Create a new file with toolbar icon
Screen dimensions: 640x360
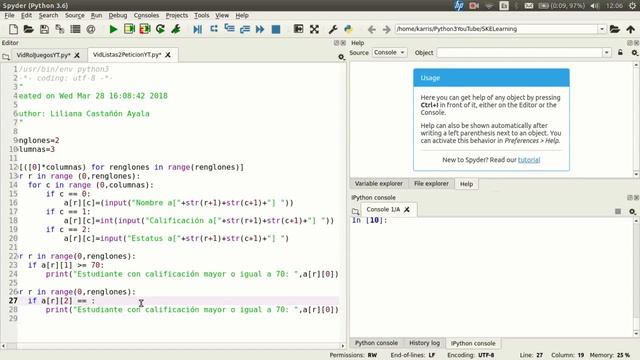pyautogui.click(x=13, y=29)
